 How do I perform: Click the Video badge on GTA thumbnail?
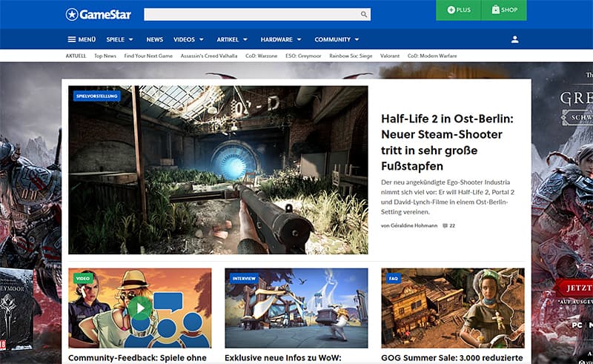pos(82,278)
